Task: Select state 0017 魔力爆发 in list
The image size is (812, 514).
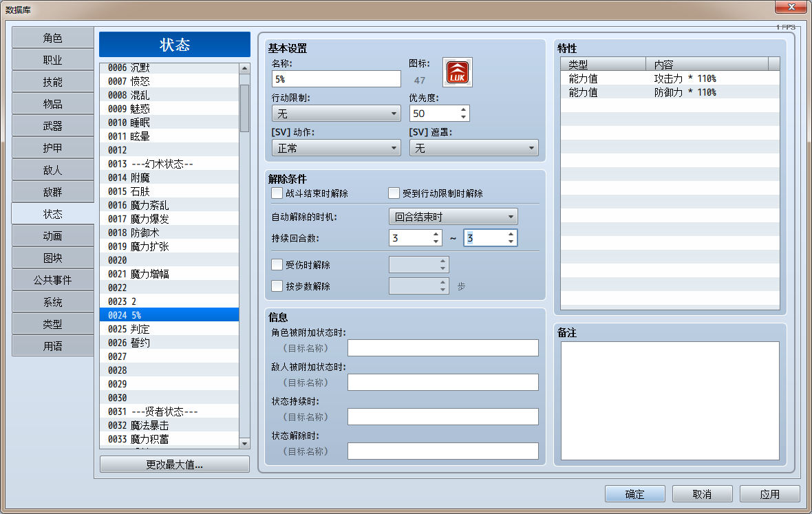Action: [169, 219]
